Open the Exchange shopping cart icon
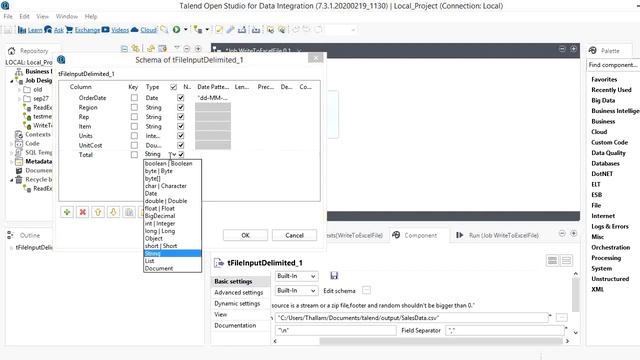The image size is (640, 360). 69,29
